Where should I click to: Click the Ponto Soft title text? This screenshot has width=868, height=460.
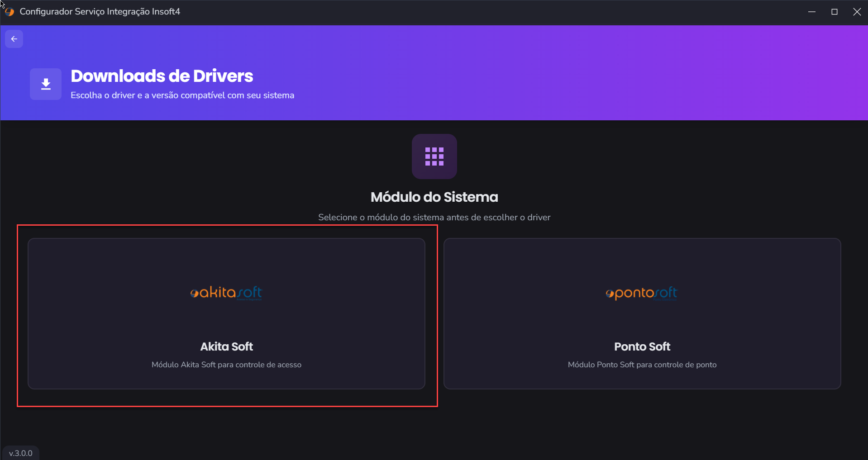(642, 346)
